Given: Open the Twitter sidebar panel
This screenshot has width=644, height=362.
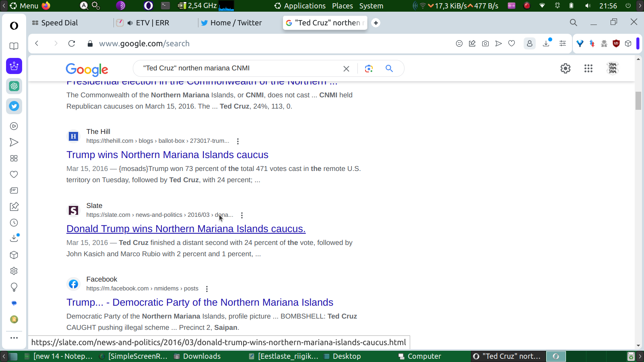Looking at the screenshot, I should tap(14, 106).
